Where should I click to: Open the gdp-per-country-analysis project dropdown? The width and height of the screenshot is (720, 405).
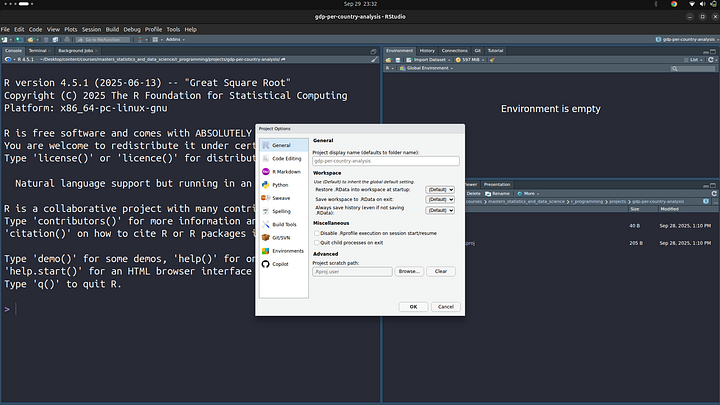686,39
